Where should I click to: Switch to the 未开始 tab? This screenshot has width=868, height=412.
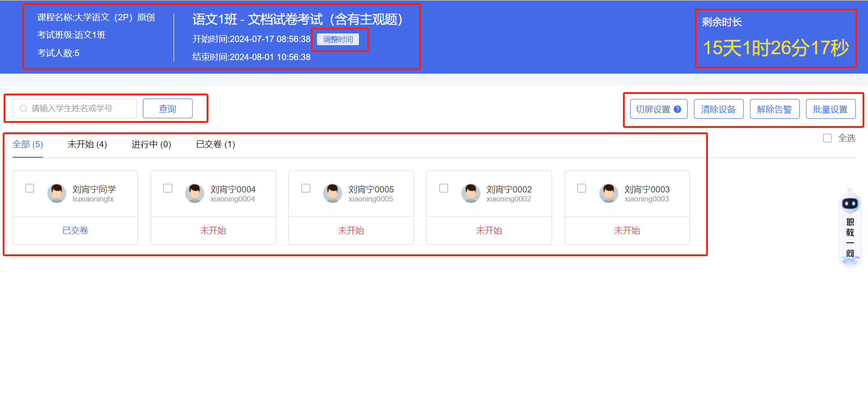pos(87,144)
